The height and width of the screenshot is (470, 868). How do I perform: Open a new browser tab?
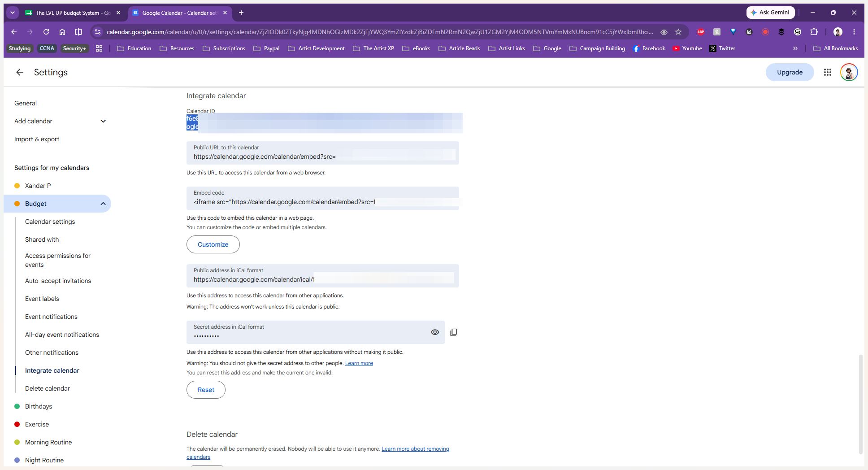(x=241, y=13)
